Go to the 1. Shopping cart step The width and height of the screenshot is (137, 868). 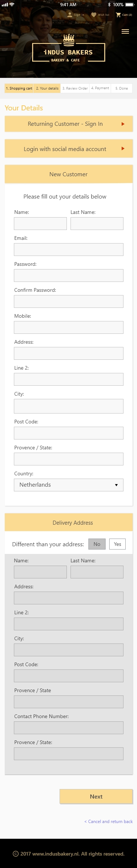(19, 88)
